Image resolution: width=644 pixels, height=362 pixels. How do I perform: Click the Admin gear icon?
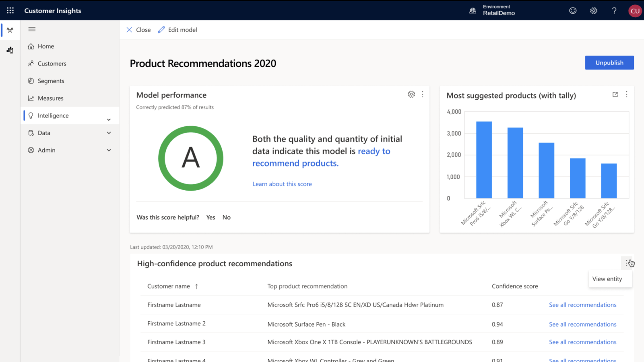click(x=31, y=150)
